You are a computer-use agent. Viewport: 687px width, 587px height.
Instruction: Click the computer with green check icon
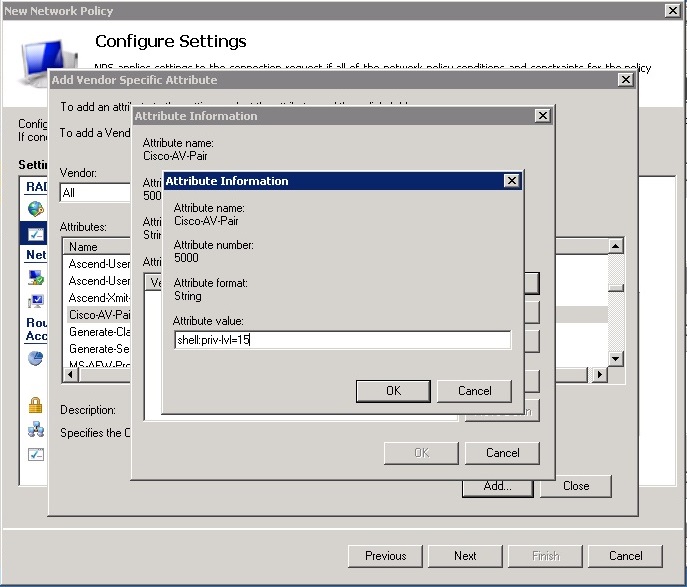(36, 278)
